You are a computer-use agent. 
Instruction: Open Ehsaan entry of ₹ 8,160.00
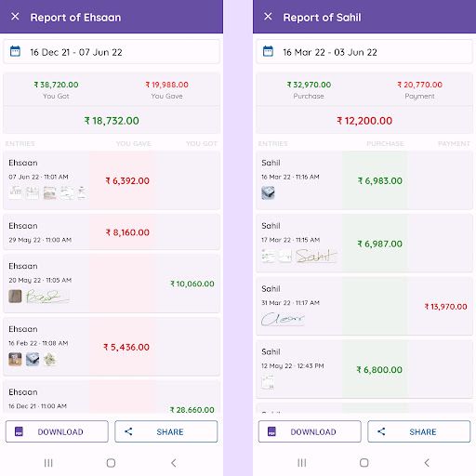click(x=112, y=232)
